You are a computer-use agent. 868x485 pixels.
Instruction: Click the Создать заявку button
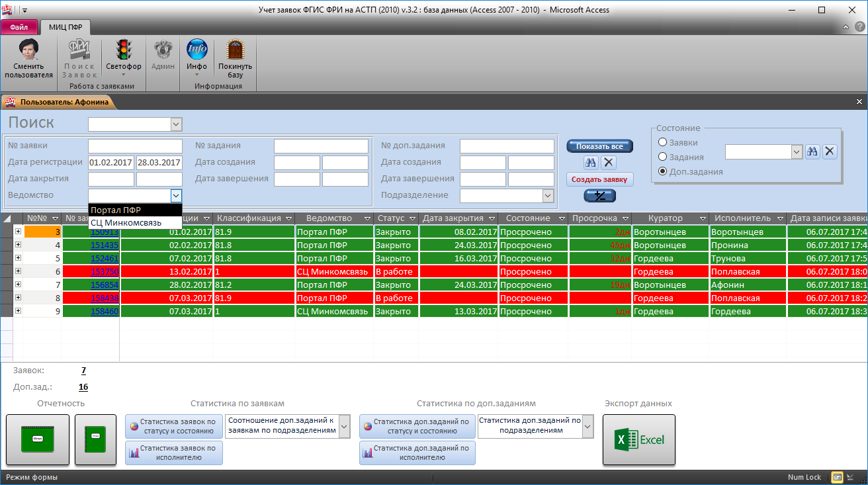pyautogui.click(x=599, y=179)
